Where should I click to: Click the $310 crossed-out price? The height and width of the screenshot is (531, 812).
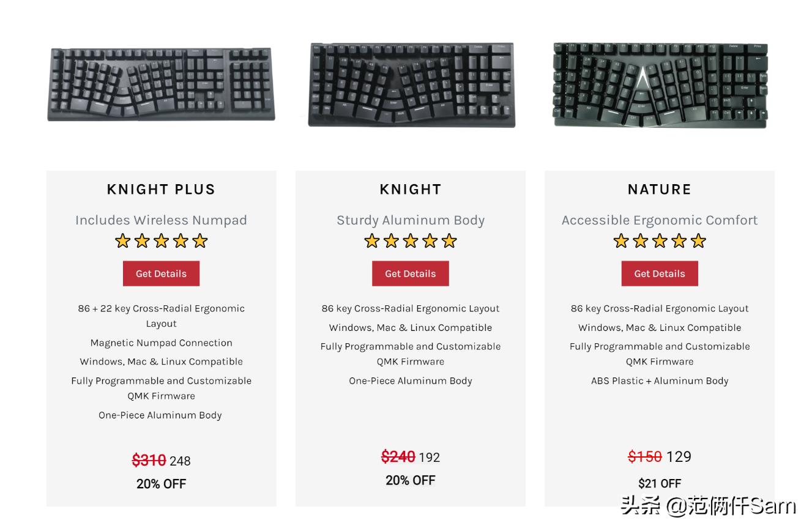(x=149, y=460)
